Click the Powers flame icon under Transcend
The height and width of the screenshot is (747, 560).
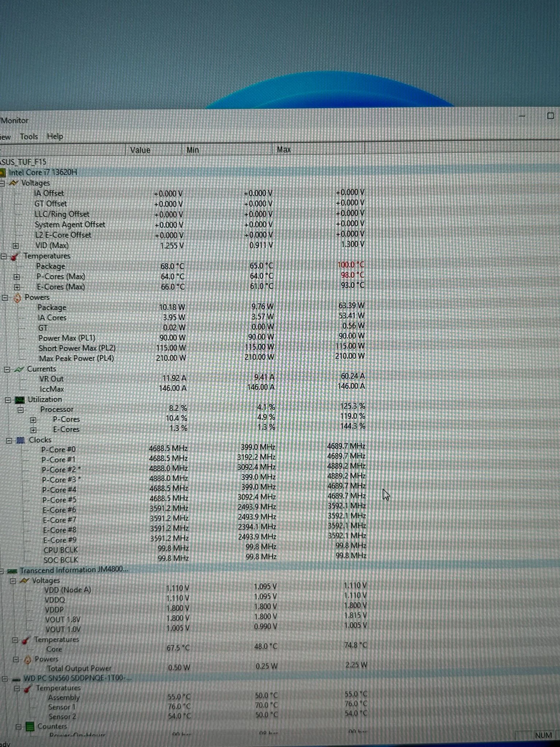(28, 659)
